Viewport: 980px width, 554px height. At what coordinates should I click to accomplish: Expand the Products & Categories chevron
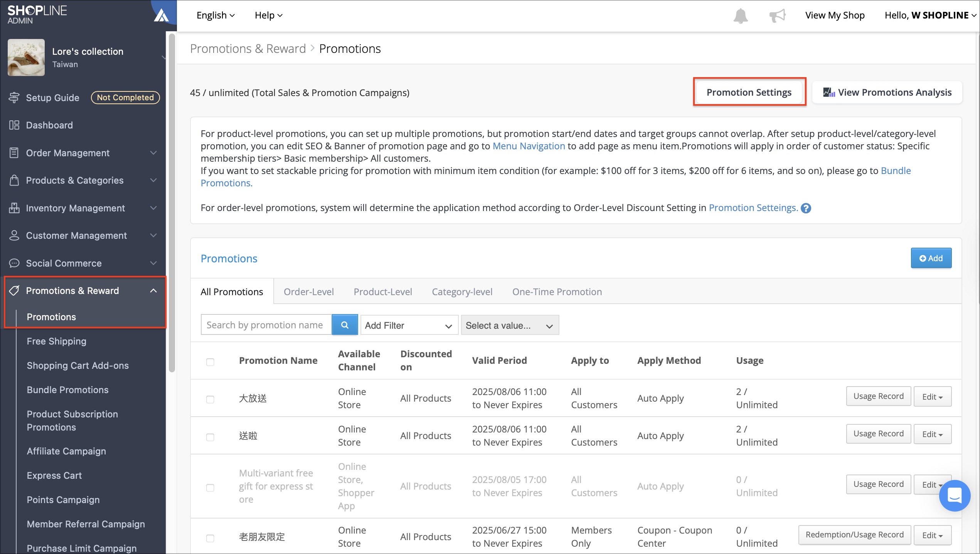coord(153,180)
